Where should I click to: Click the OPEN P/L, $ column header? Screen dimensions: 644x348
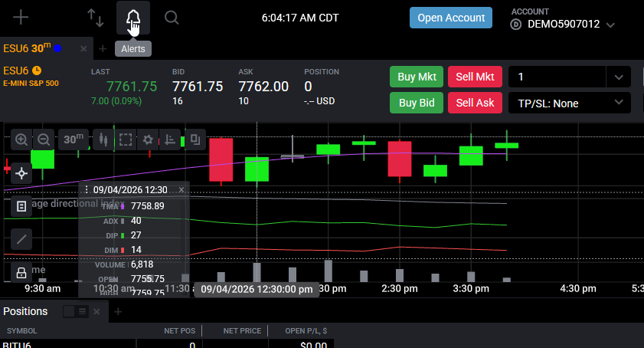coord(306,330)
